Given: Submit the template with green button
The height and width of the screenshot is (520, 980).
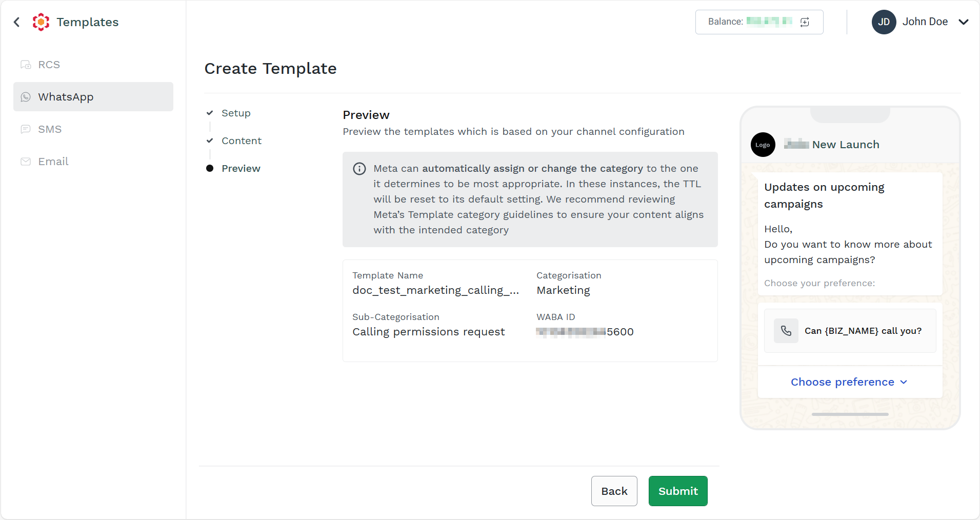Looking at the screenshot, I should [x=678, y=491].
